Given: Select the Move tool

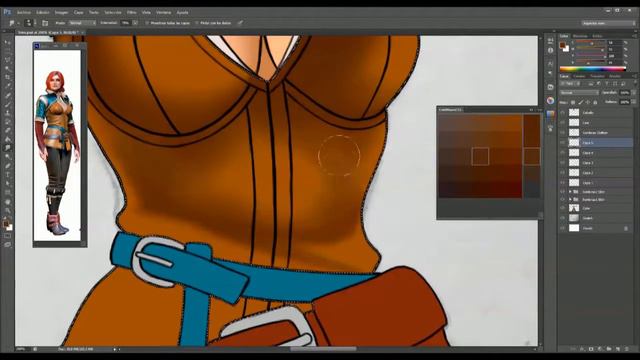Looking at the screenshot, I should [x=7, y=42].
